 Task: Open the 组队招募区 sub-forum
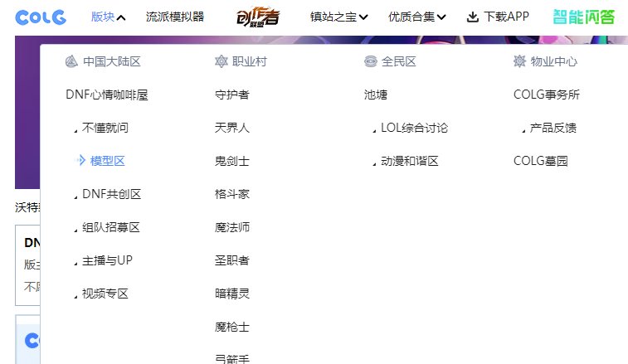click(x=111, y=227)
